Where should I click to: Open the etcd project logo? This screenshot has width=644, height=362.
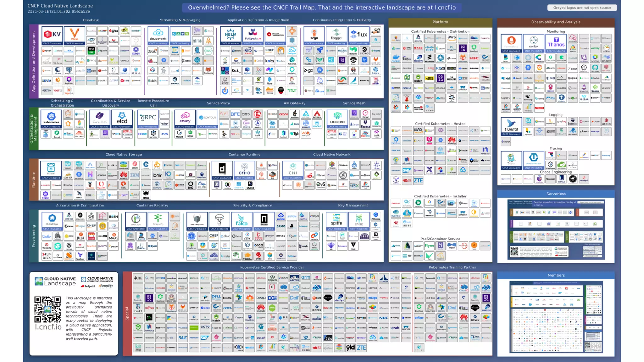[122, 119]
